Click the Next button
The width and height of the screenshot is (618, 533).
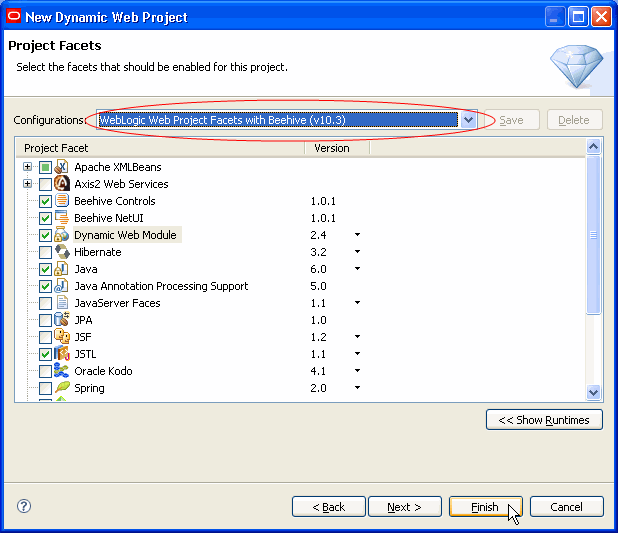(405, 507)
